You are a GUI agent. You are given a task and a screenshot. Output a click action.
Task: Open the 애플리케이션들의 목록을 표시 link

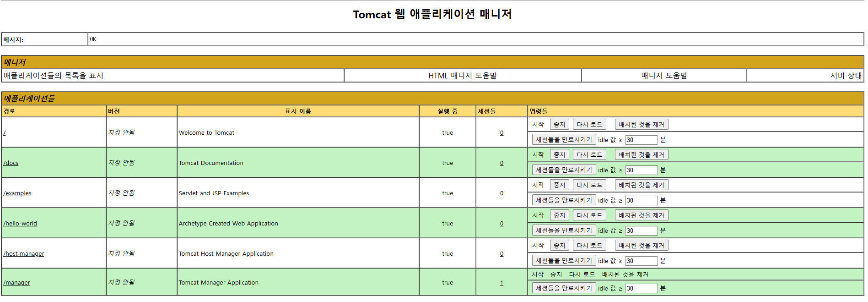[53, 76]
